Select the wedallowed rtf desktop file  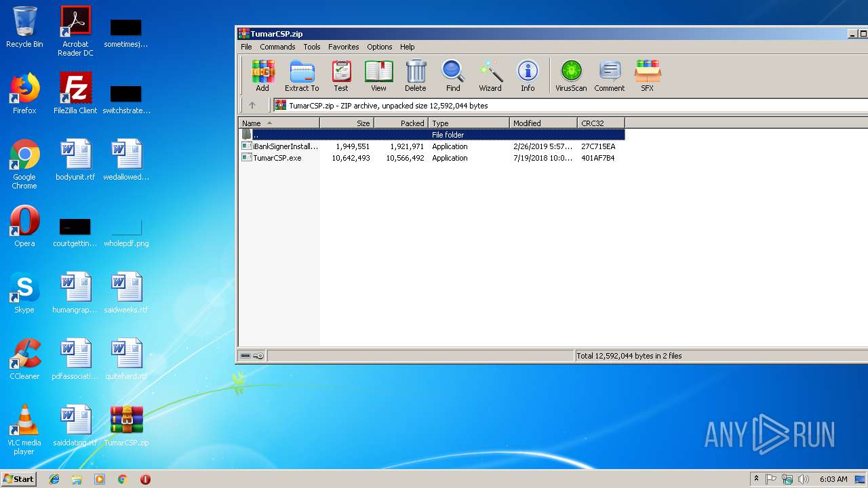click(126, 160)
